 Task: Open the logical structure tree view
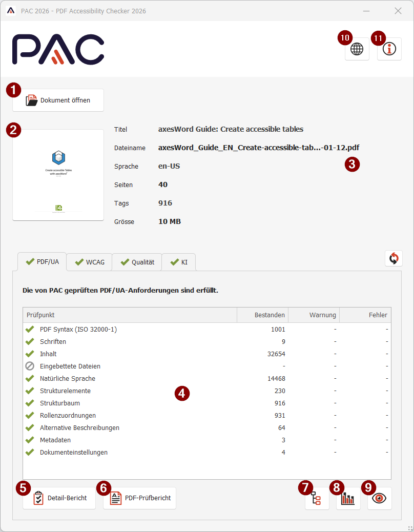coord(317,498)
